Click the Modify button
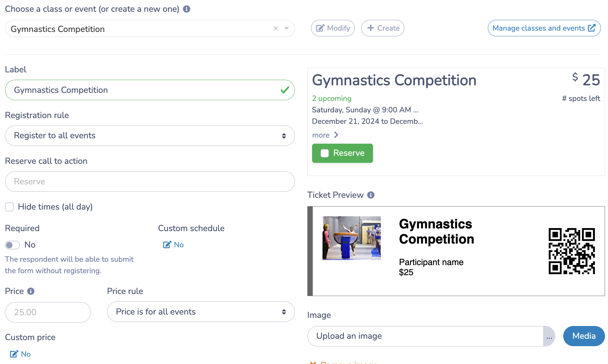 (333, 28)
